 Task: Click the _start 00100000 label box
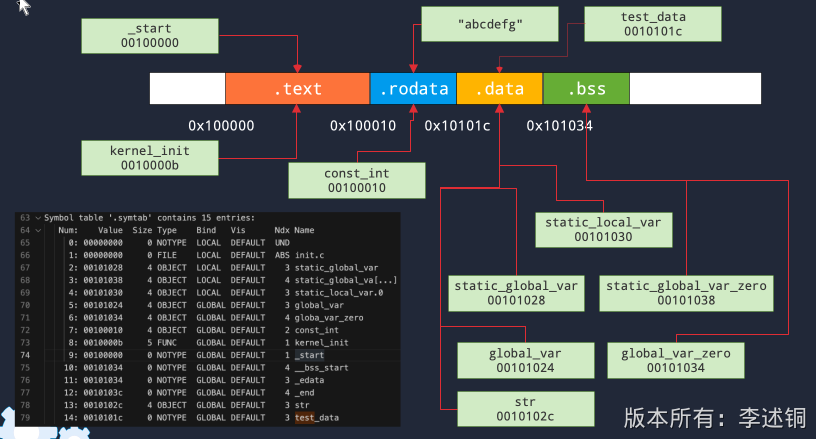coord(149,37)
